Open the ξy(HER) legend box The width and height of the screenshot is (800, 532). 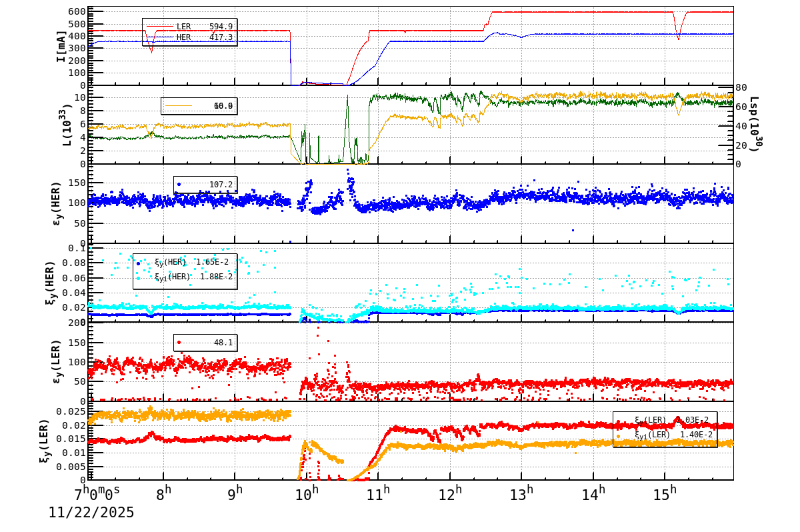(x=187, y=270)
